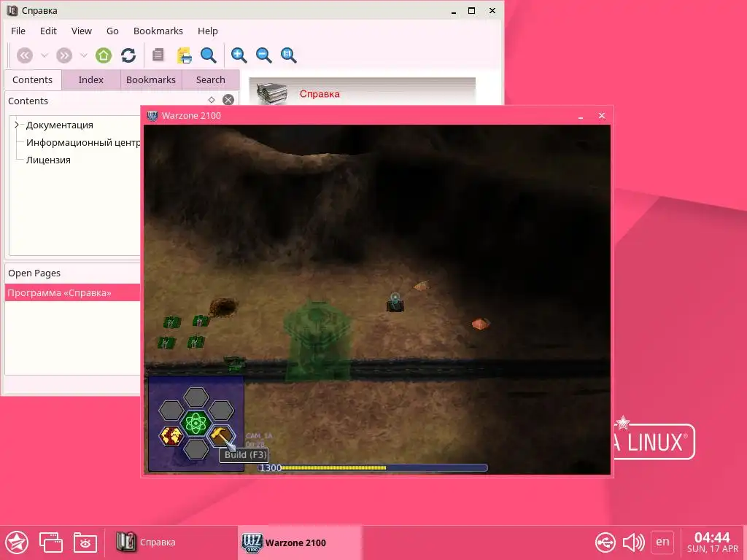Click the orange oil resource marker right

480,324
